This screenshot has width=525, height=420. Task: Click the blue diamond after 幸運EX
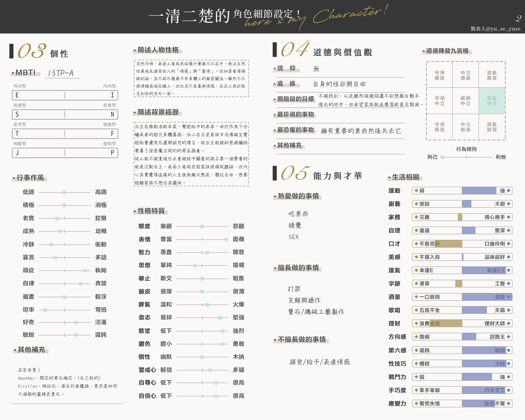pyautogui.click(x=508, y=270)
